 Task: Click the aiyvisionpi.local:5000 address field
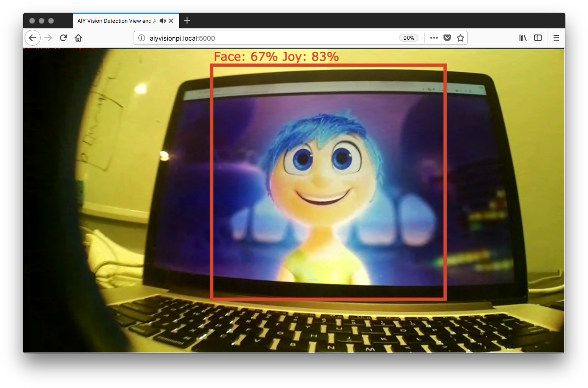[x=300, y=38]
